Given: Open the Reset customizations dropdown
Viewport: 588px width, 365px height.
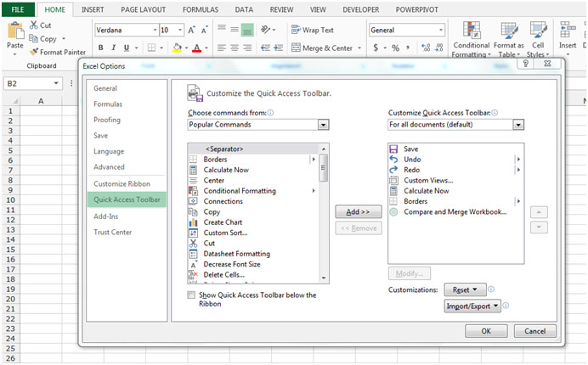Looking at the screenshot, I should 465,289.
